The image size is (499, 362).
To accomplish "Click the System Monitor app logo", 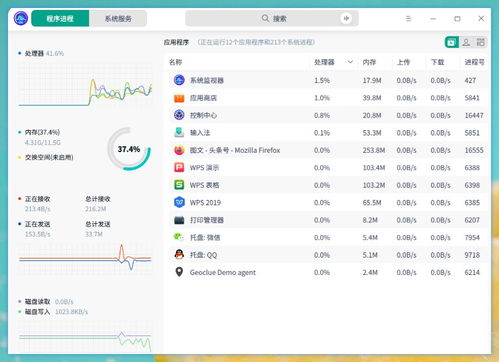I will click(21, 18).
